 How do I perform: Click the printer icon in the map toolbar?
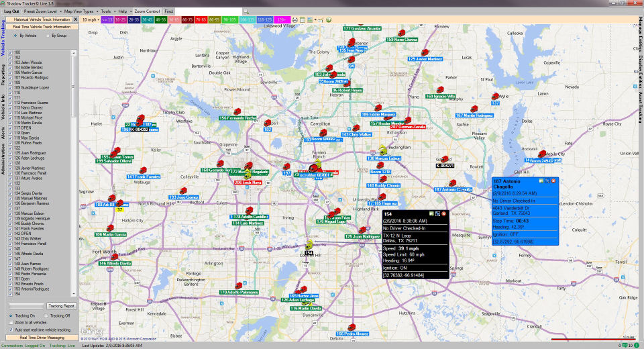[x=294, y=20]
